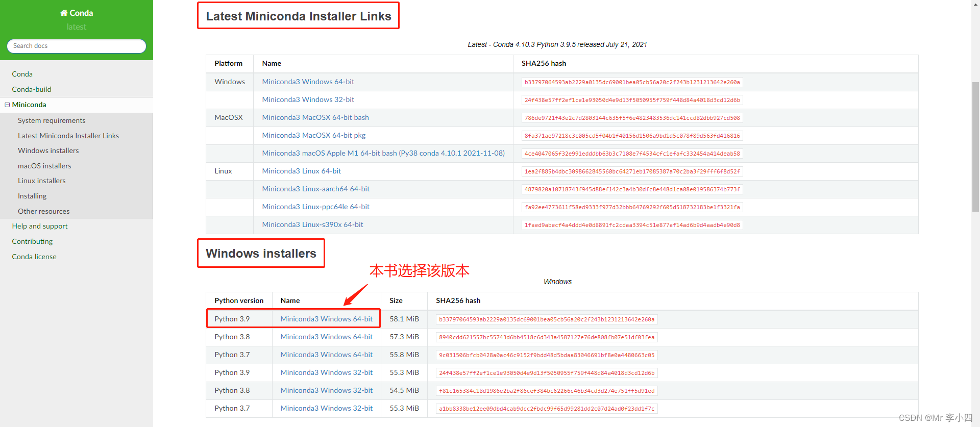Collapse the Miniconda sidebar section
The image size is (980, 427).
(x=7, y=105)
